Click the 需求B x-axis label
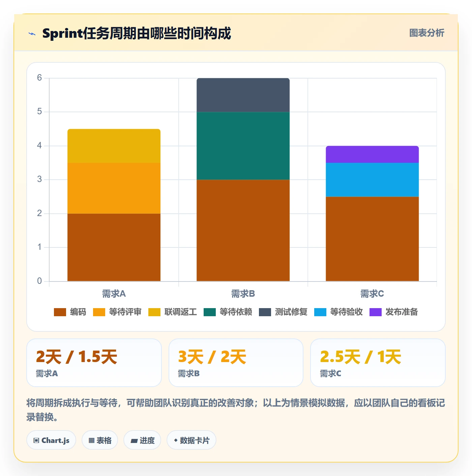Screen dimensions: 472x476 coord(243,294)
